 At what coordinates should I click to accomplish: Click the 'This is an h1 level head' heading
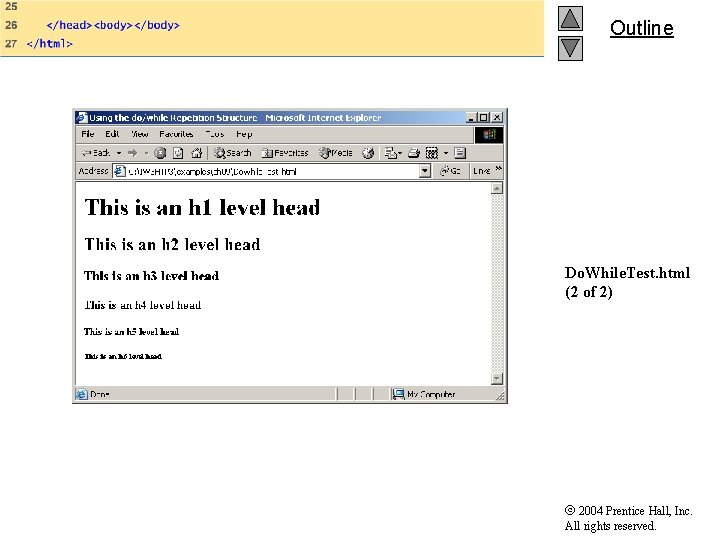pyautogui.click(x=202, y=208)
